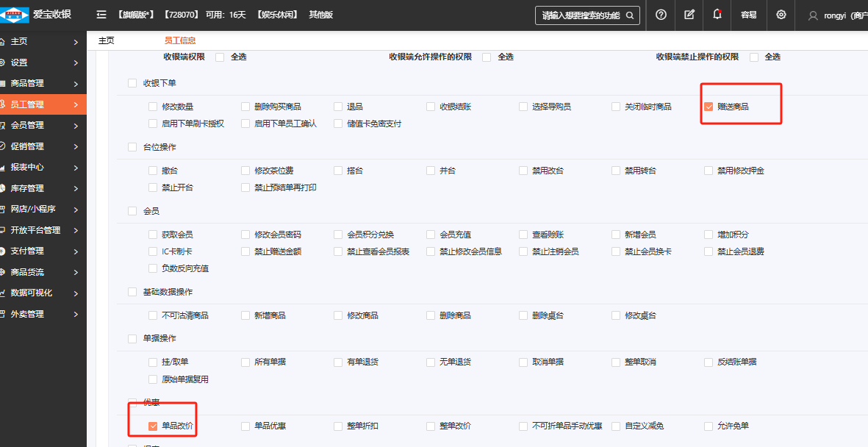Screen dimensions: 868x447
Task: Expand the 商品管理 sidebar menu arrow
Action: (76, 84)
